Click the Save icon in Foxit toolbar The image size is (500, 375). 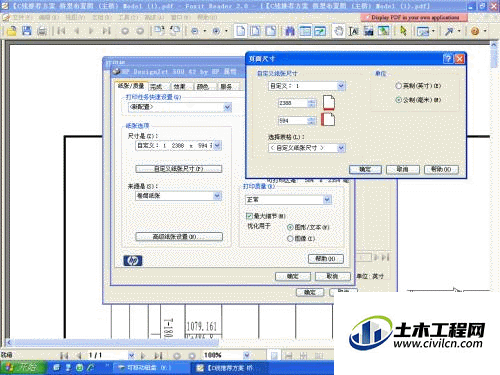(27, 31)
